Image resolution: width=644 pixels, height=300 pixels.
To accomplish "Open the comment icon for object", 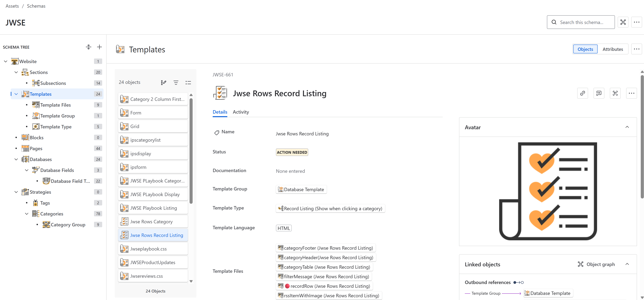I will pyautogui.click(x=599, y=93).
